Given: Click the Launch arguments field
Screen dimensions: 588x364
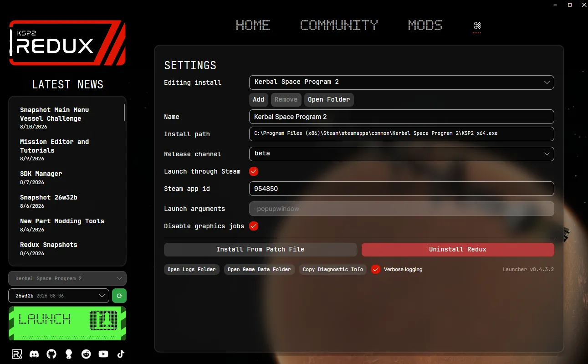Looking at the screenshot, I should (x=402, y=209).
